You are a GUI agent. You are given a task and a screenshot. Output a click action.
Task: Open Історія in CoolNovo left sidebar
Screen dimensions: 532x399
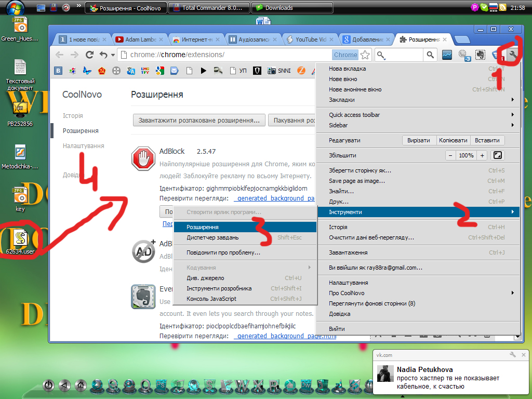(73, 116)
